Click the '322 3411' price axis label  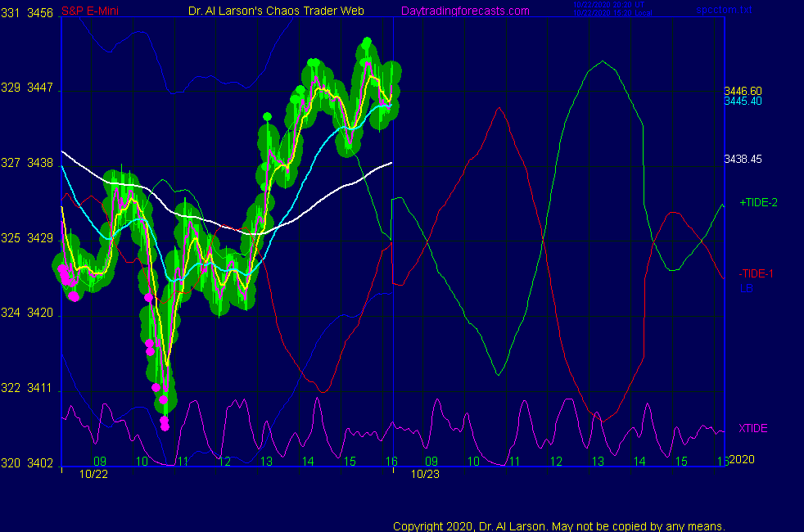pos(27,388)
